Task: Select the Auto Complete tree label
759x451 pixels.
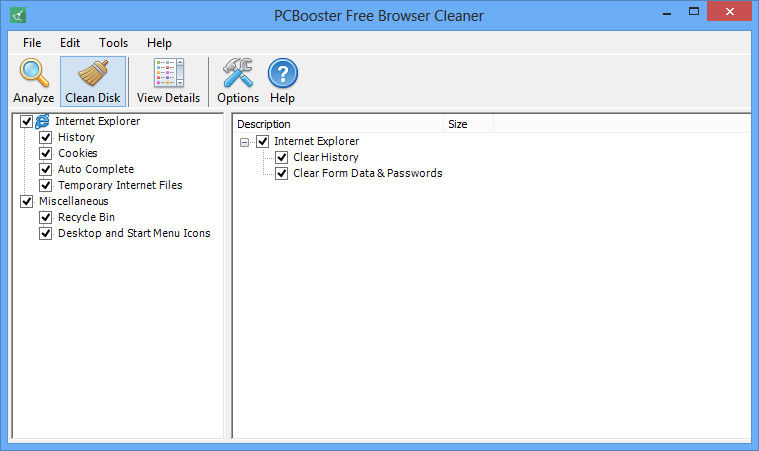Action: point(96,169)
